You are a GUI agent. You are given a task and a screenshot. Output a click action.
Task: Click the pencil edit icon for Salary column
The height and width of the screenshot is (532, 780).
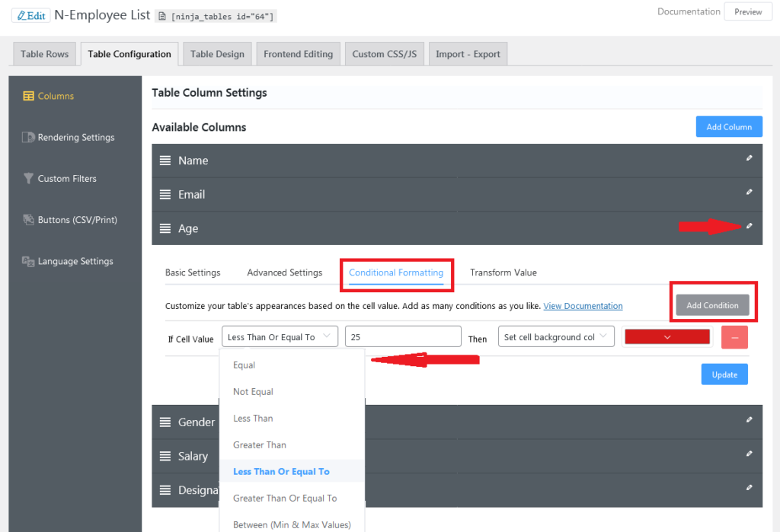click(x=749, y=454)
